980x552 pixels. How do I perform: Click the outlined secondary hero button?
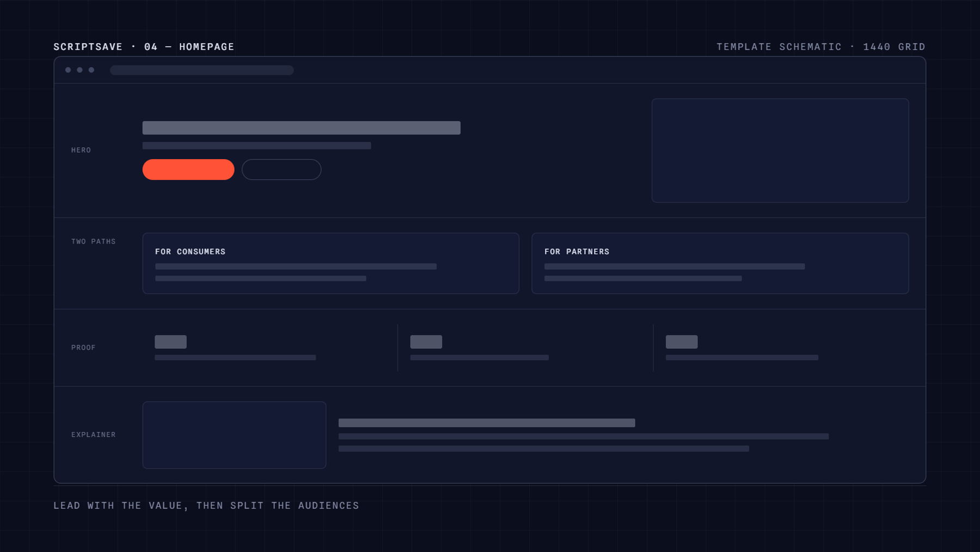281,169
